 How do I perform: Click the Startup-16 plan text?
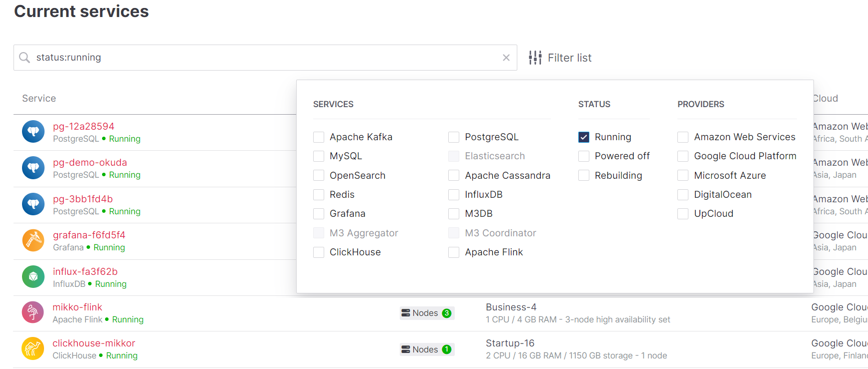tap(510, 343)
